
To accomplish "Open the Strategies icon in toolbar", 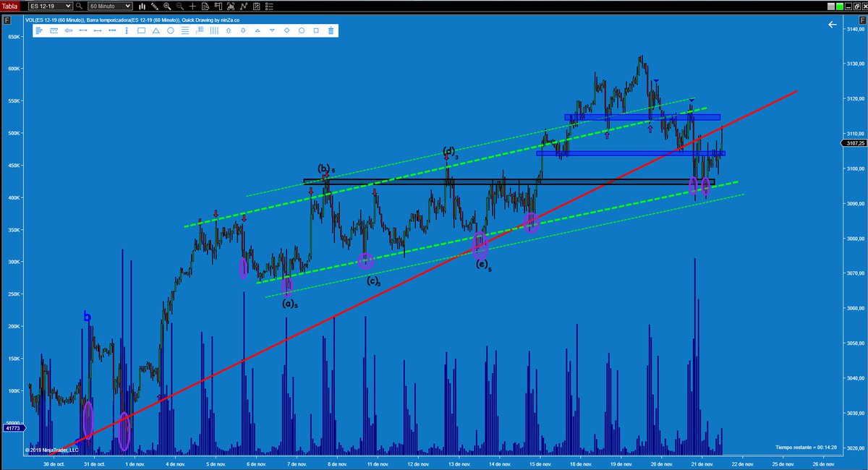I will 256,6.
